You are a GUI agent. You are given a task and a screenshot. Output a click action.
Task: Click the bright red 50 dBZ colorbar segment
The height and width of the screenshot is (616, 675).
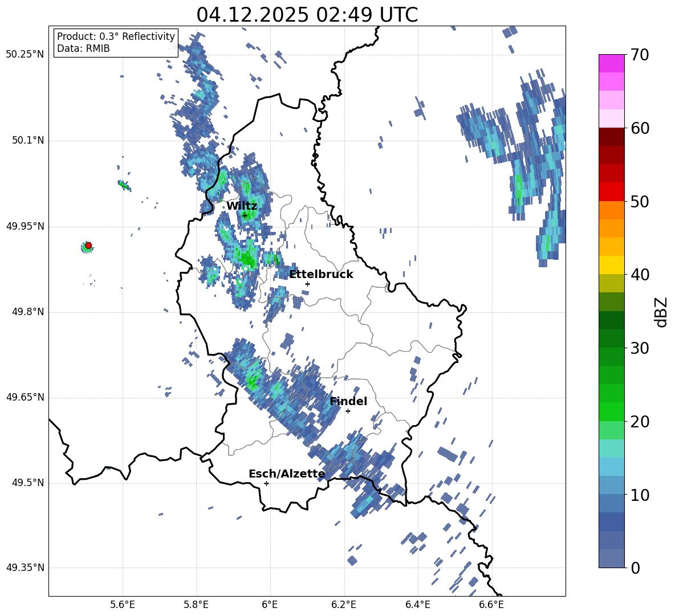(x=611, y=192)
